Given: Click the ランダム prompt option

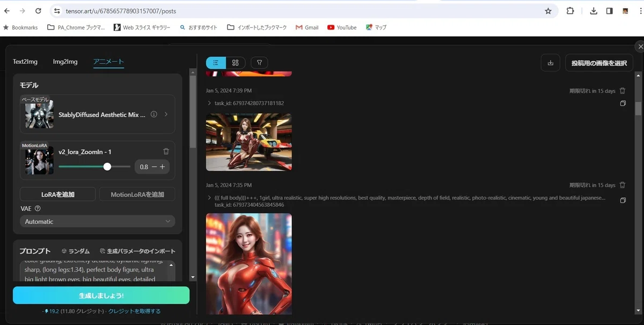Looking at the screenshot, I should point(76,251).
